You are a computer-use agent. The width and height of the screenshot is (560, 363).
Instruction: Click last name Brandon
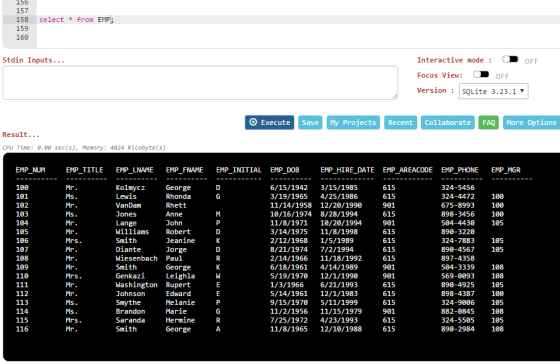tap(130, 312)
